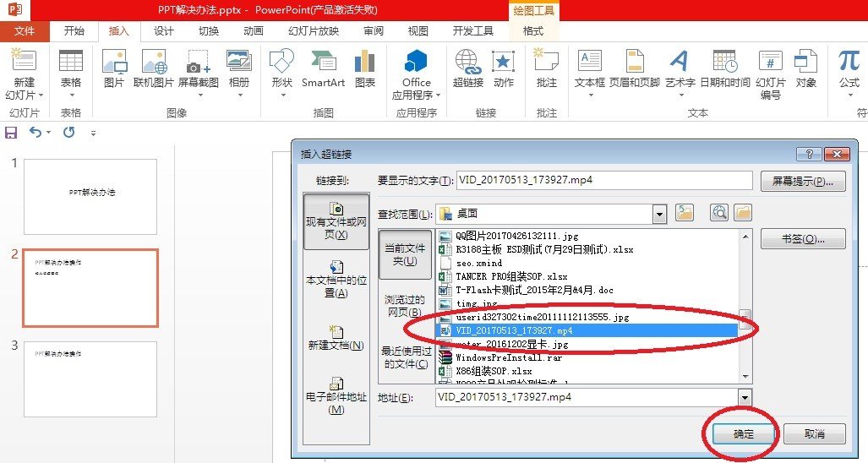
Task: Open Customize Quick Access Toolbar dropdown
Action: click(x=93, y=133)
